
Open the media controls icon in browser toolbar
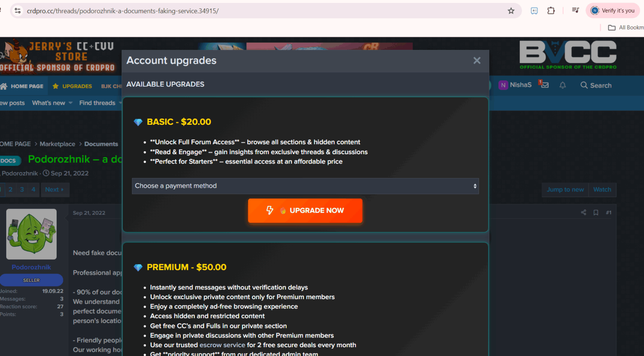(576, 10)
